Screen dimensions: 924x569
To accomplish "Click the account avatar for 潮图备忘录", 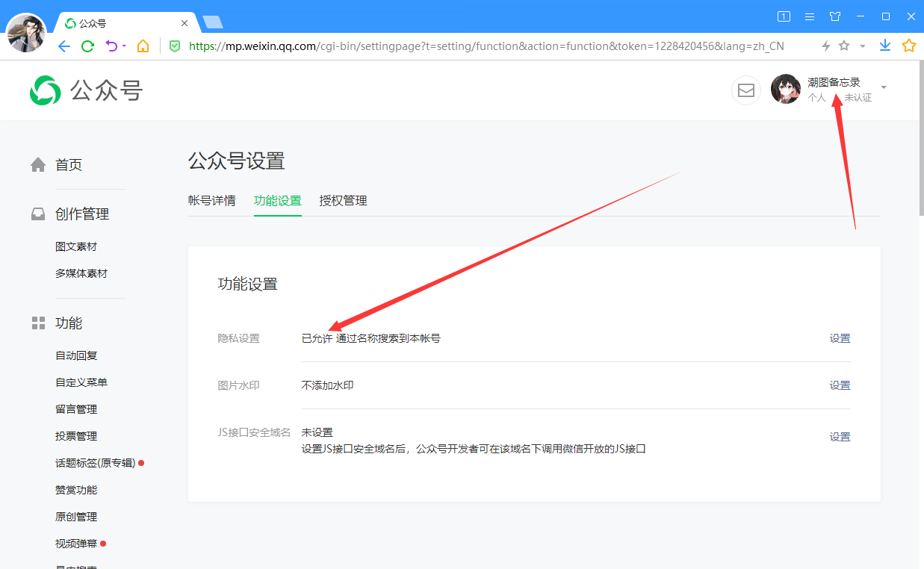I will [786, 88].
